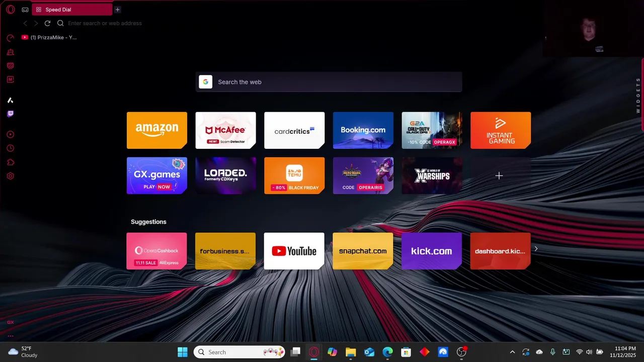Open OBS Studio from taskbar

(x=461, y=352)
